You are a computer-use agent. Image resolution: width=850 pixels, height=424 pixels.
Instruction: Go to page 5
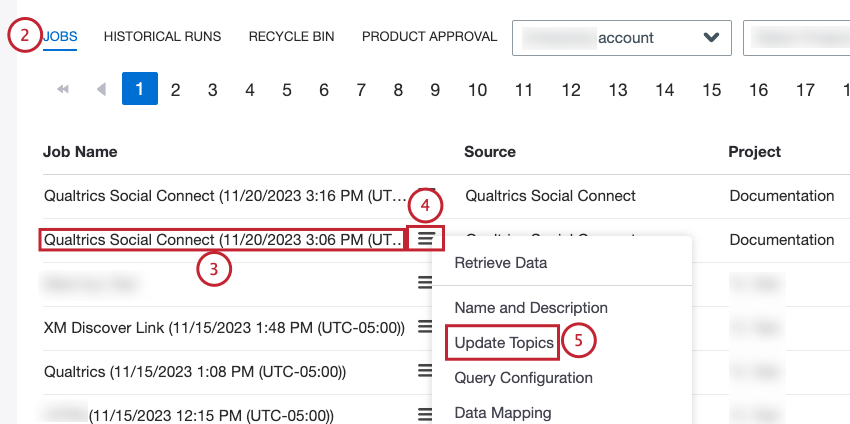[287, 89]
